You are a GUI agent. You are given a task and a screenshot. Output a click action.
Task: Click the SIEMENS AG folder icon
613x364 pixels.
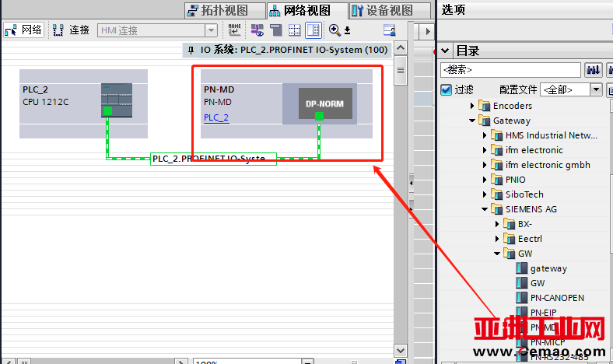(496, 209)
